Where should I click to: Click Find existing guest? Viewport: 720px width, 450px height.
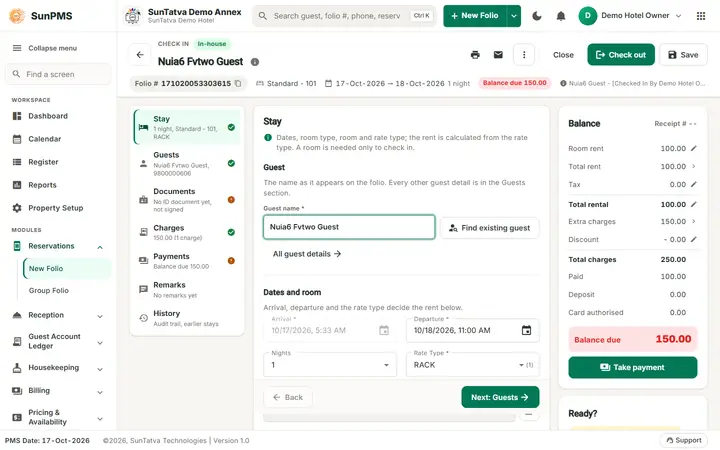click(x=489, y=228)
